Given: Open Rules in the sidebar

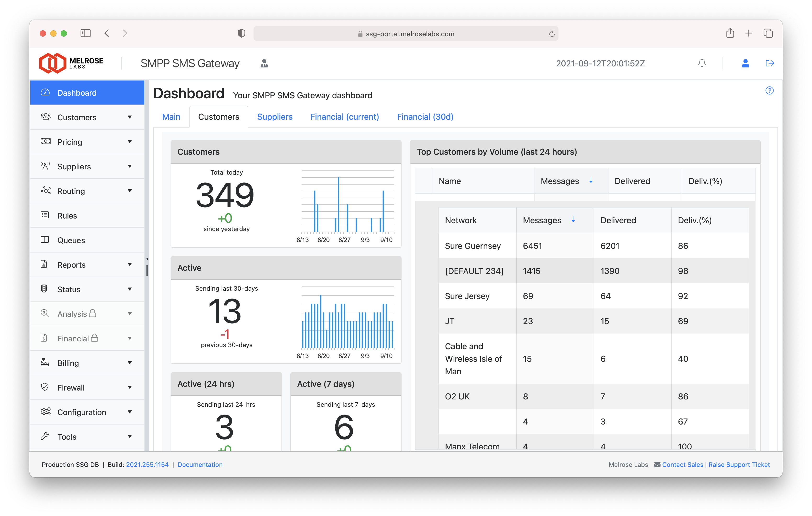Looking at the screenshot, I should tap(67, 216).
